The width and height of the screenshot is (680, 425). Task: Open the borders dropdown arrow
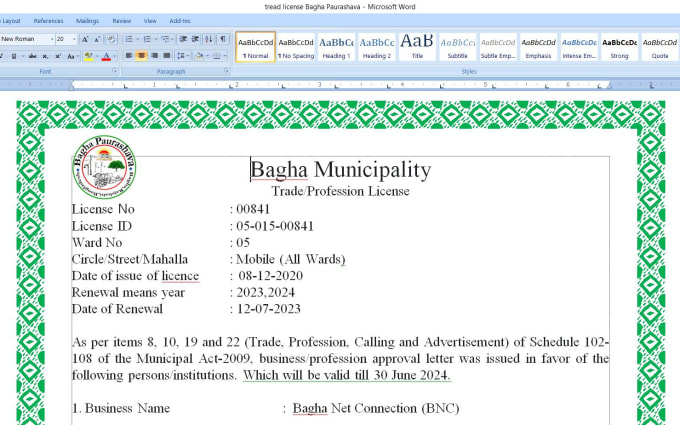pos(226,56)
